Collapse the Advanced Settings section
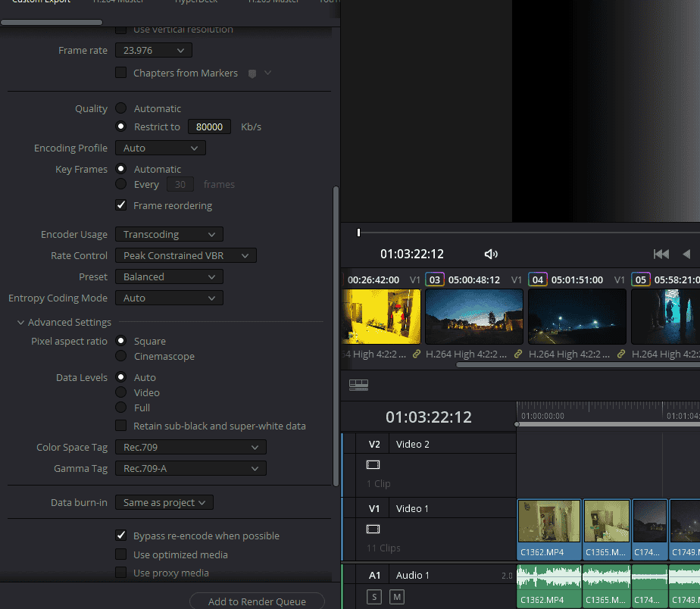The image size is (700, 609). tap(20, 323)
